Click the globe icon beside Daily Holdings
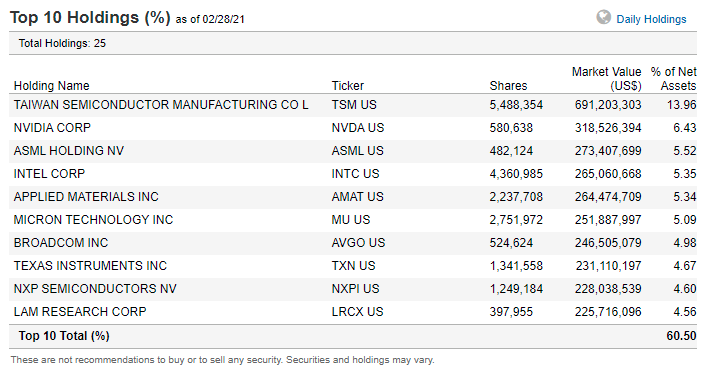 (x=604, y=17)
